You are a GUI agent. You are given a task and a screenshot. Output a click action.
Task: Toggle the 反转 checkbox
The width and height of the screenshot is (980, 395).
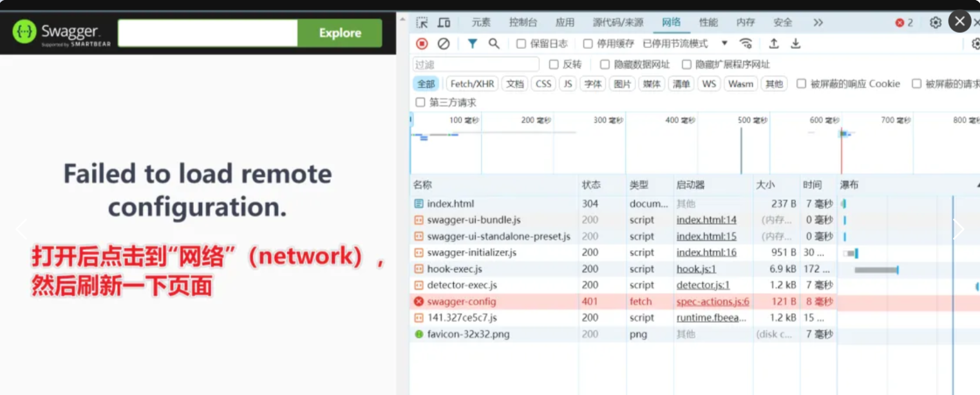pyautogui.click(x=554, y=64)
